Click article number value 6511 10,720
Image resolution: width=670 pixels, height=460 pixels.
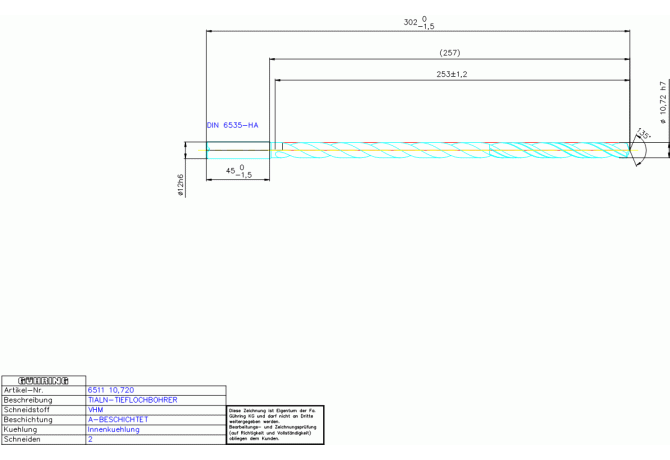point(111,390)
